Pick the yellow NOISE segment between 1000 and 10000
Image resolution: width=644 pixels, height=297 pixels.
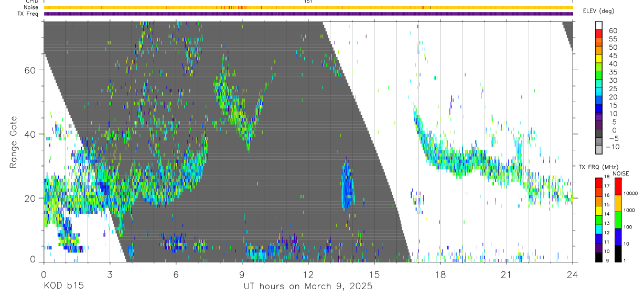pyautogui.click(x=618, y=203)
